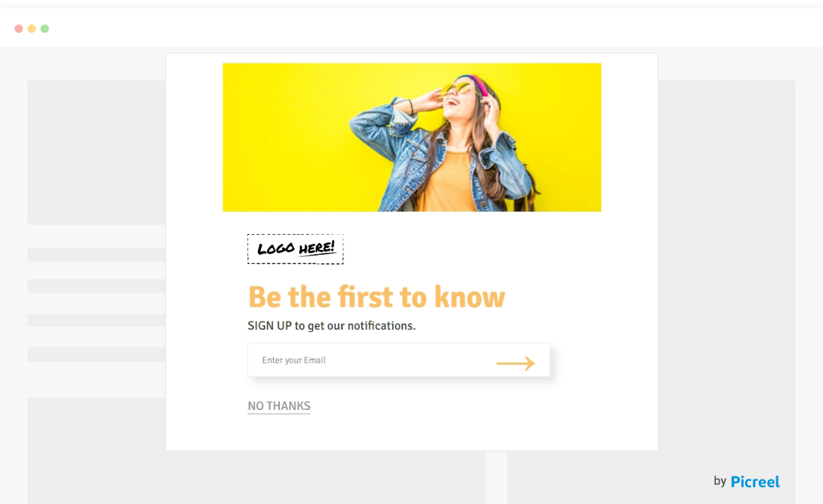
Task: Click the SIGN UP notifications text
Action: pyautogui.click(x=331, y=326)
